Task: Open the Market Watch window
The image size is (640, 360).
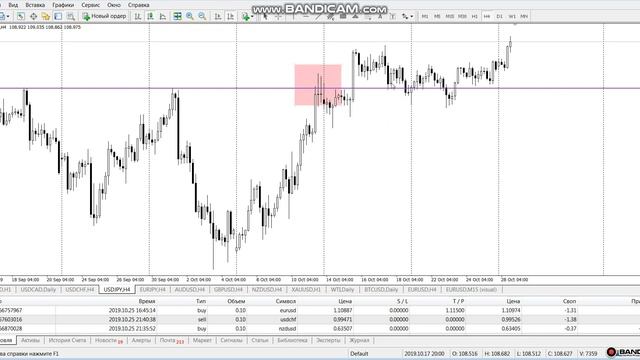Action: click(20, 16)
